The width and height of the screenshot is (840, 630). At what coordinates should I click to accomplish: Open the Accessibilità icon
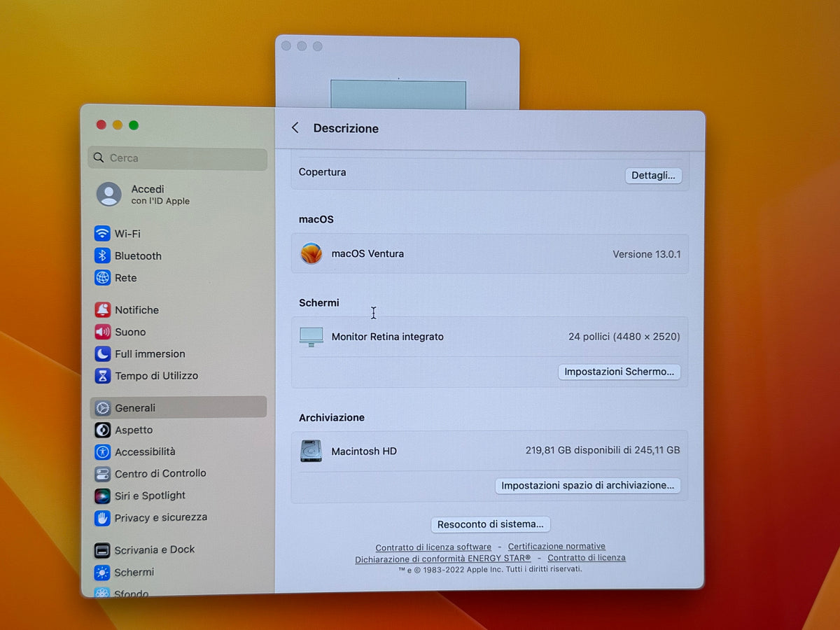(103, 451)
